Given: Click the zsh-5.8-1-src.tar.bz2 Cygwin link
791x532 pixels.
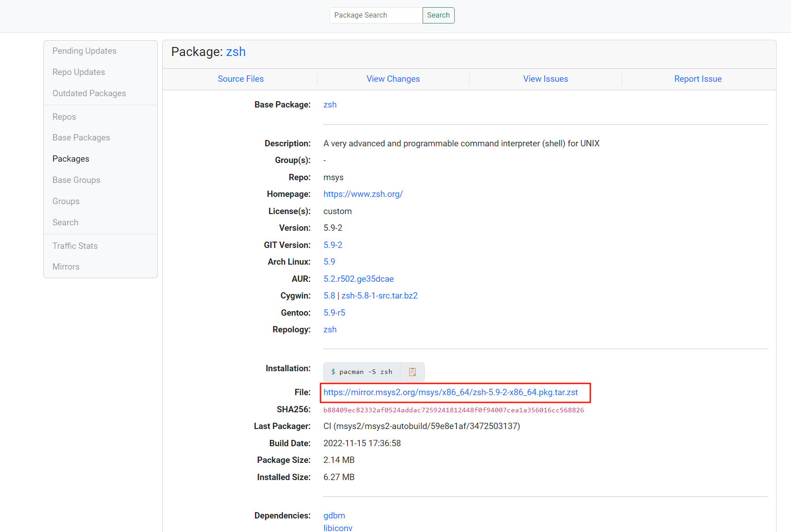Looking at the screenshot, I should click(379, 296).
